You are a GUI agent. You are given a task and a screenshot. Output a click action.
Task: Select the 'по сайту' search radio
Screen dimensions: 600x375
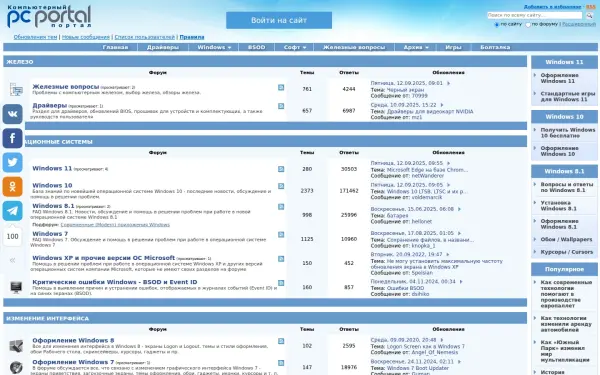pyautogui.click(x=497, y=24)
